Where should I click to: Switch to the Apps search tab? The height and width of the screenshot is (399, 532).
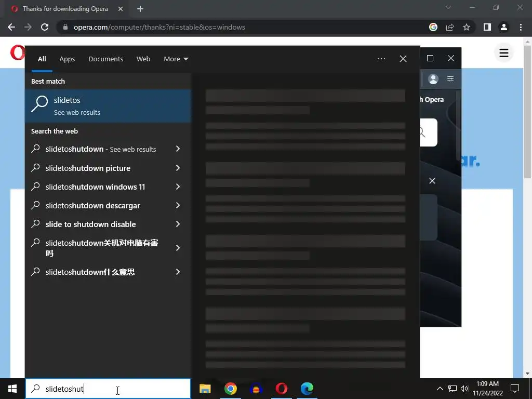67,59
